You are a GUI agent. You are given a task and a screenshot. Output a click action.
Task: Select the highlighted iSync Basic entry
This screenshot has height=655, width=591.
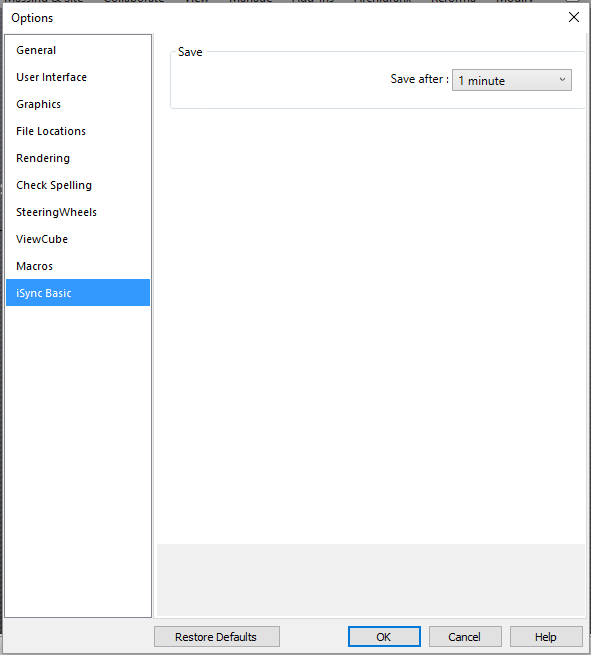[x=78, y=293]
